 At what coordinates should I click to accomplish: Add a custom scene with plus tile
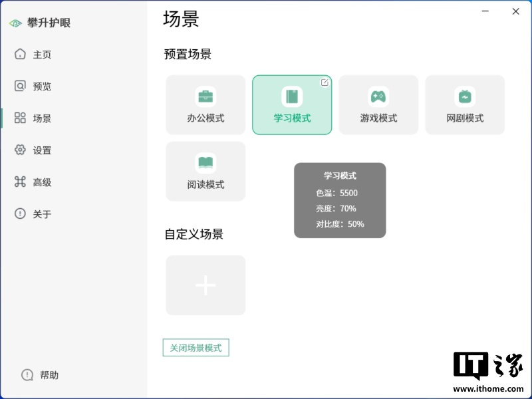tap(205, 285)
